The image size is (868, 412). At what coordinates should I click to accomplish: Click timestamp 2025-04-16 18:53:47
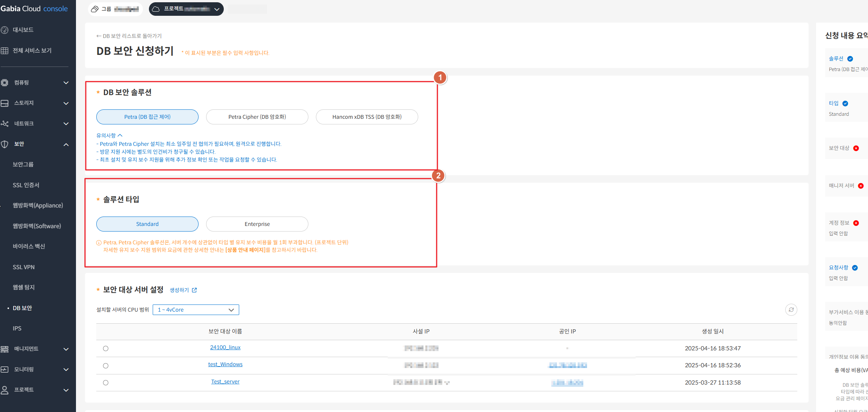tap(713, 348)
